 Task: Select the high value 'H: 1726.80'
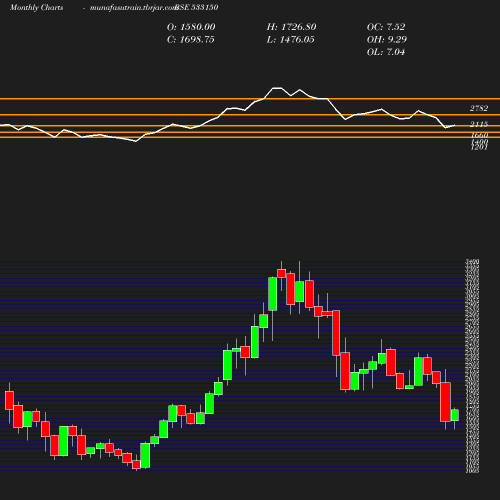coord(291,27)
